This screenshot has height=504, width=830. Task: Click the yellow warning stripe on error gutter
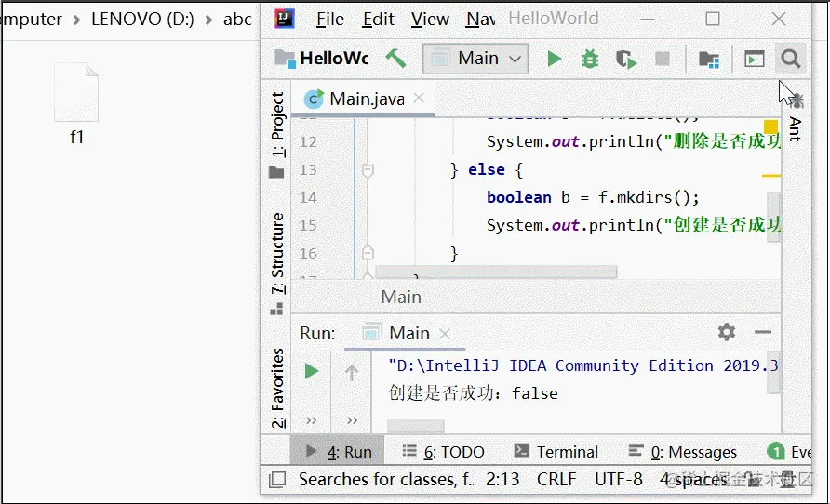click(771, 175)
